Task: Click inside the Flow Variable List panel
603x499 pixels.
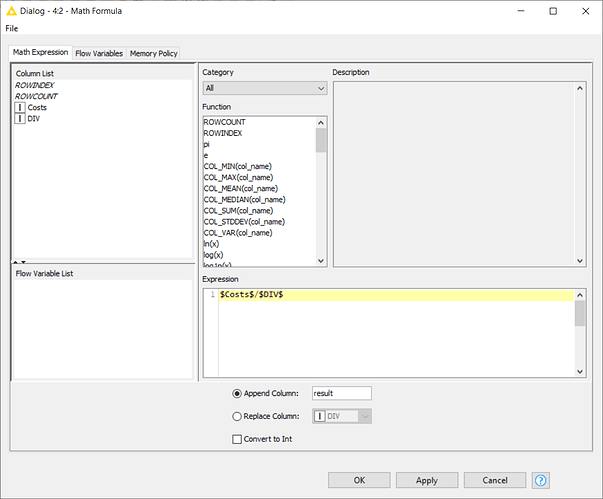Action: (102, 329)
